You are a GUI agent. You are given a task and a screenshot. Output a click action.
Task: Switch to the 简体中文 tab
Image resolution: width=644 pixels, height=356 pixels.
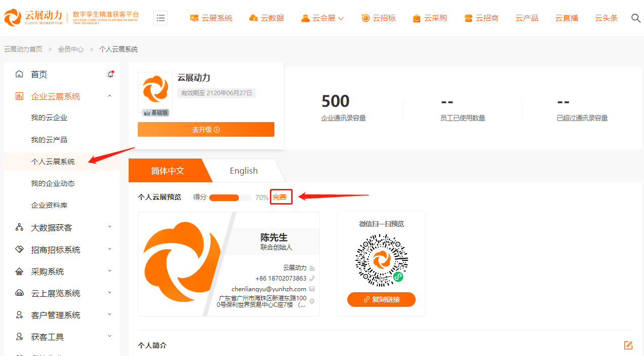click(168, 171)
